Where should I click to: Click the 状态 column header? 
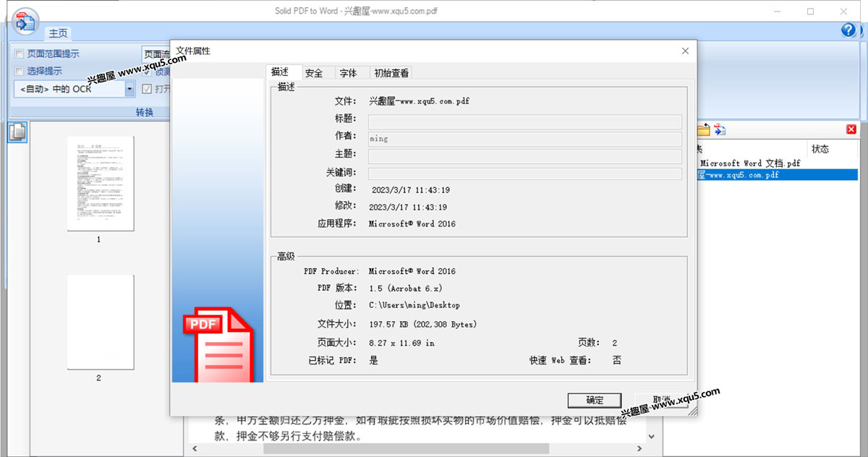tap(832, 149)
